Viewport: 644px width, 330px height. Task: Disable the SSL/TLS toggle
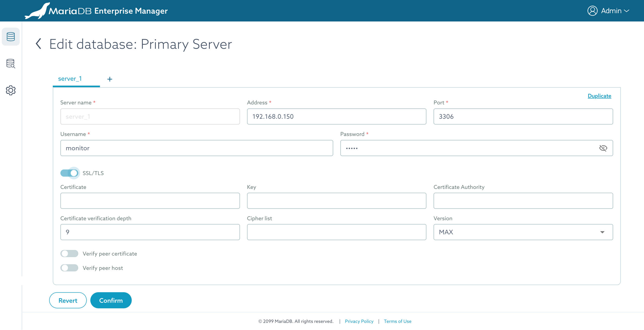(x=70, y=173)
